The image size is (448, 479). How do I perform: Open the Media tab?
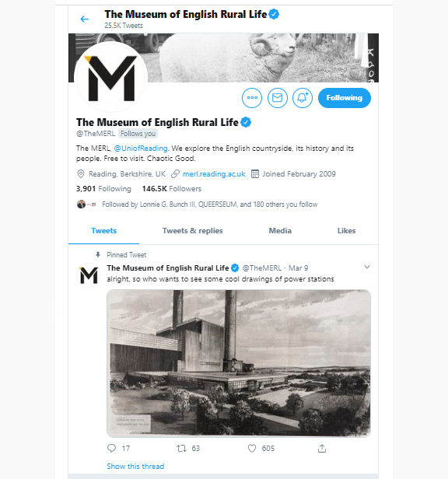(x=280, y=231)
